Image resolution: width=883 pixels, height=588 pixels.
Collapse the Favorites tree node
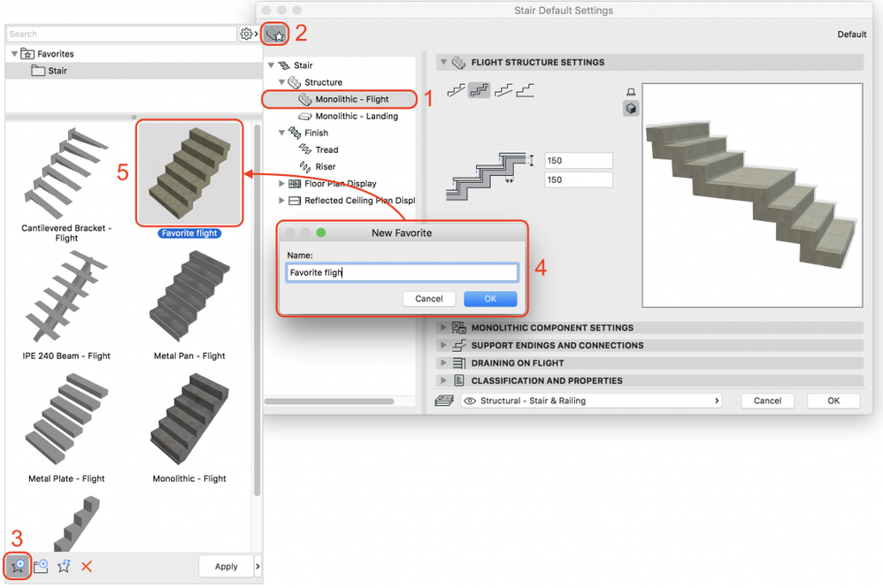pos(15,54)
